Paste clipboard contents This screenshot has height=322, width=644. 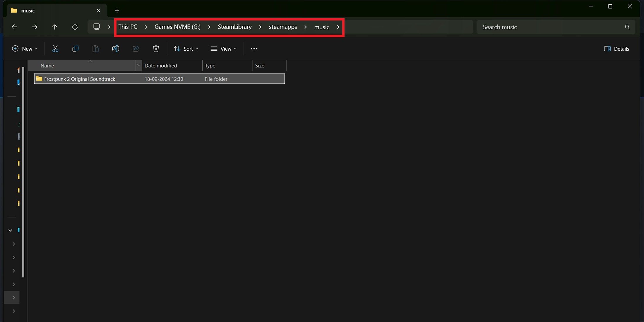coord(95,49)
